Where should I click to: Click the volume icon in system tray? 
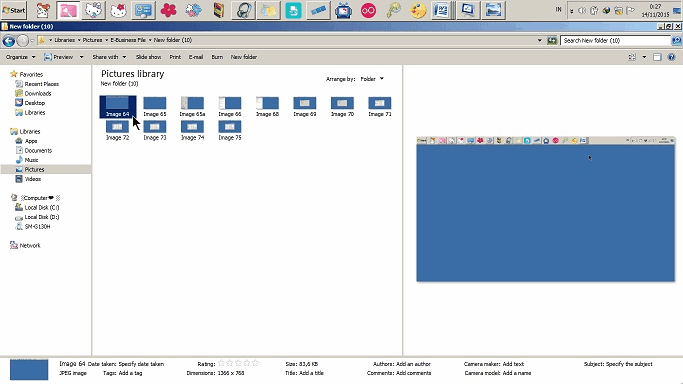point(581,10)
